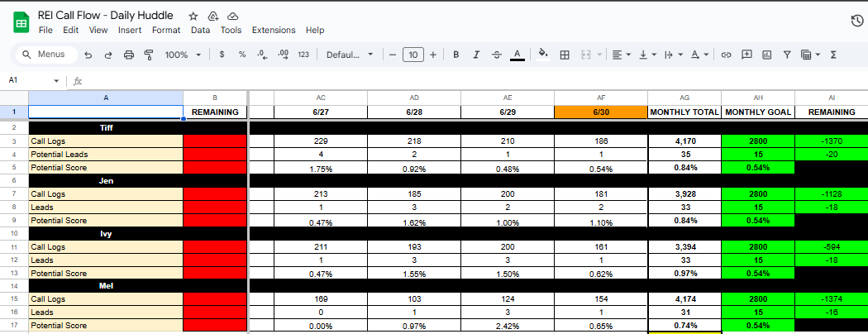
Task: Open the Functions sigma menu
Action: click(833, 55)
